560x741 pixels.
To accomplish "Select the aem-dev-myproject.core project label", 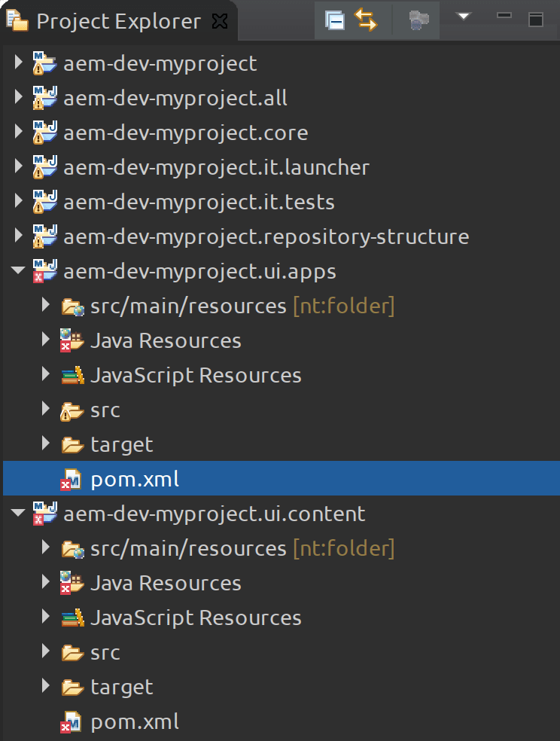I will [x=186, y=133].
